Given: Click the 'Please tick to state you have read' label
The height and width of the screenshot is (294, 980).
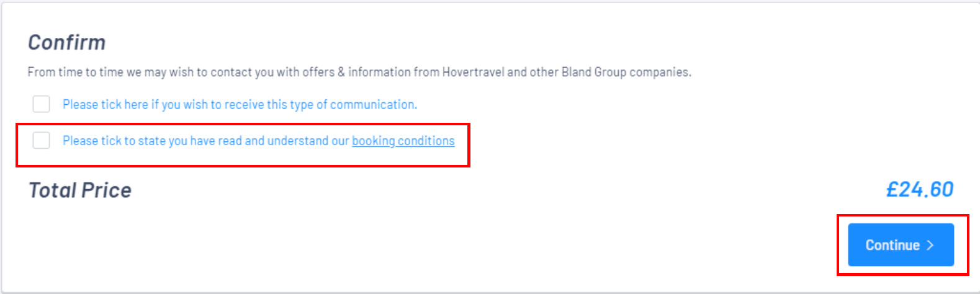Looking at the screenshot, I should pos(259,141).
